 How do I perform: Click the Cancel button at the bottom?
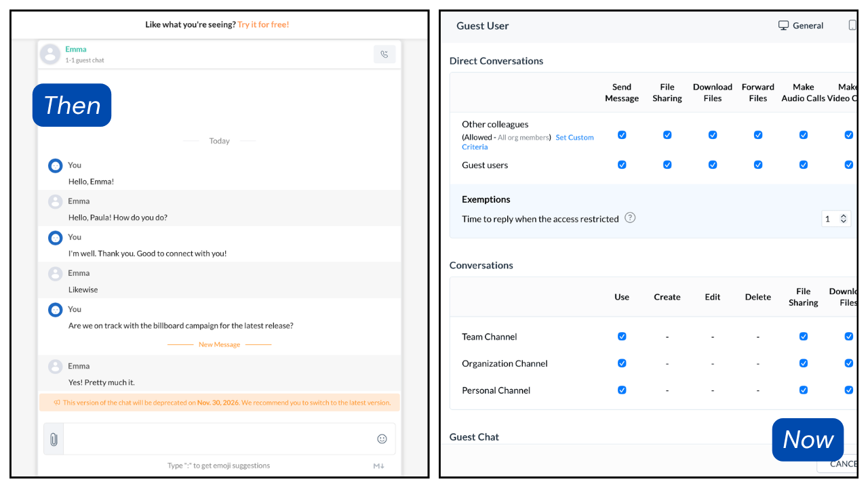837,464
